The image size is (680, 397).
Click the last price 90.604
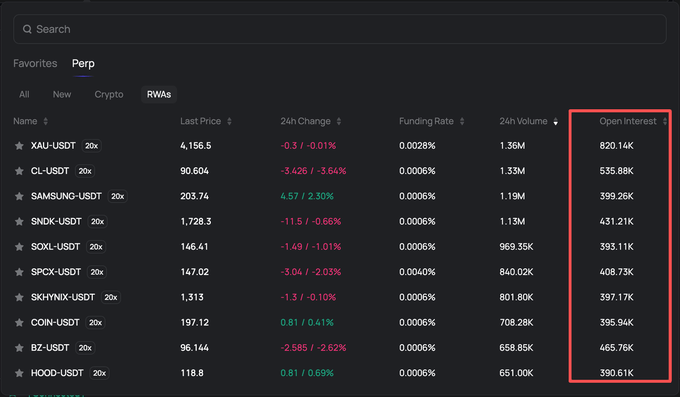coord(194,171)
